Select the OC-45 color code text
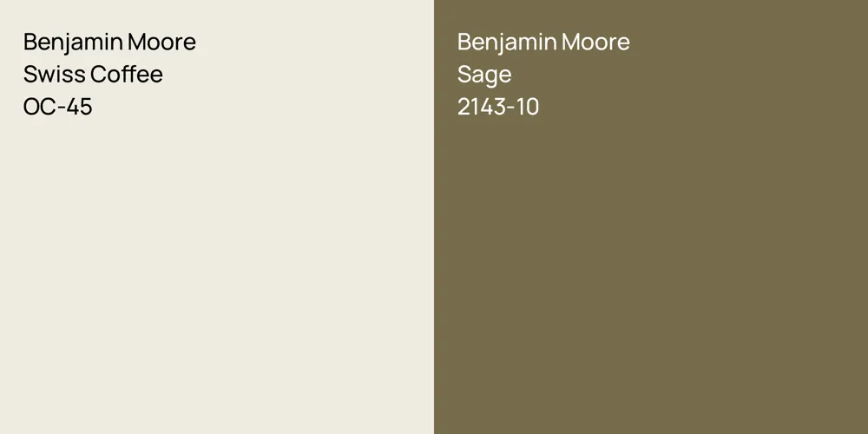The height and width of the screenshot is (434, 868). (57, 107)
